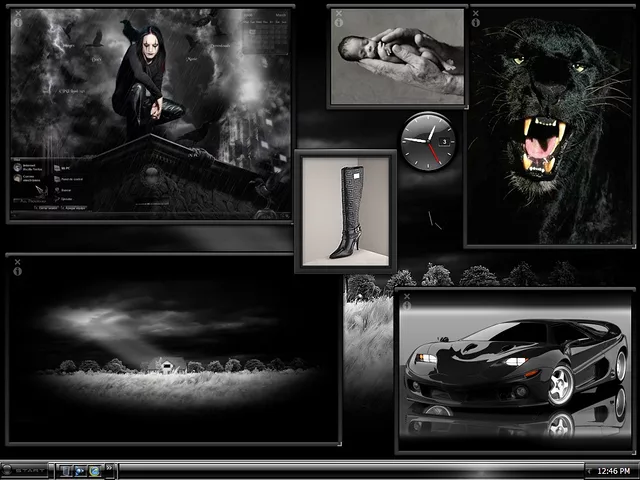
Task: Show info for the panther photo frame
Action: (x=474, y=21)
